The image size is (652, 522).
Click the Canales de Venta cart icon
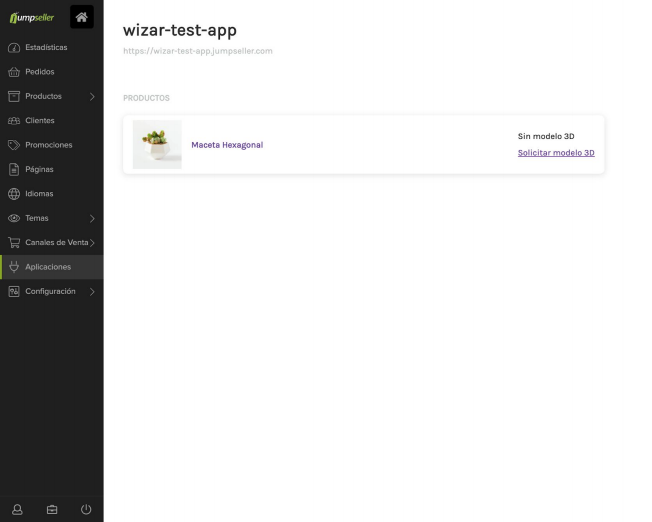pos(14,242)
